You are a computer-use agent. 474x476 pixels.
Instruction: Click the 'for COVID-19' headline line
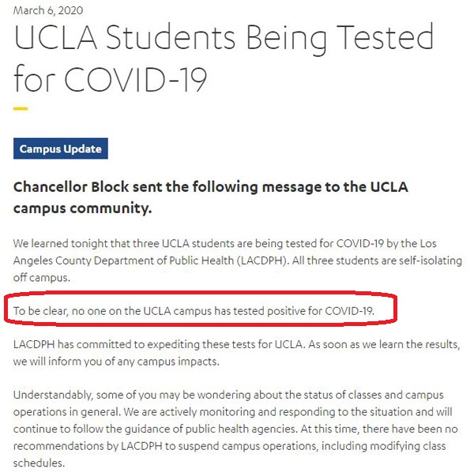click(111, 78)
